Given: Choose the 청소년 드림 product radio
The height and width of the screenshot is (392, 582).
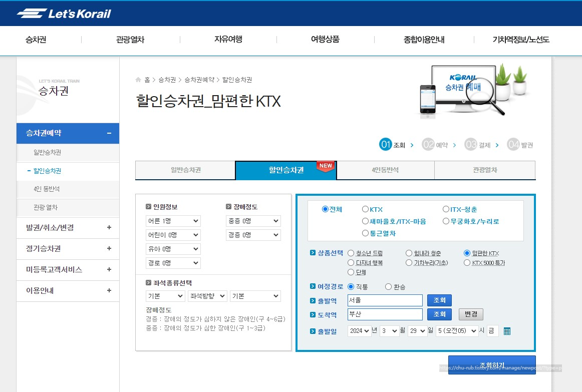Looking at the screenshot, I should point(351,253).
